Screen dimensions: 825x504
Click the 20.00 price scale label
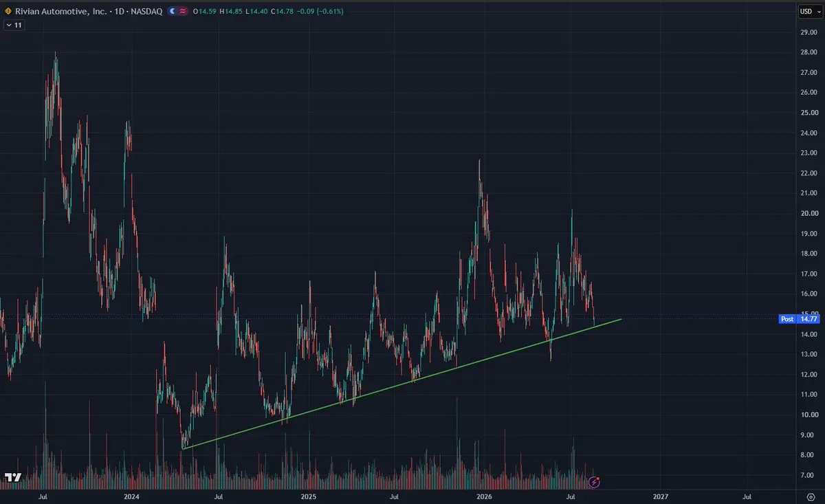tap(808, 213)
